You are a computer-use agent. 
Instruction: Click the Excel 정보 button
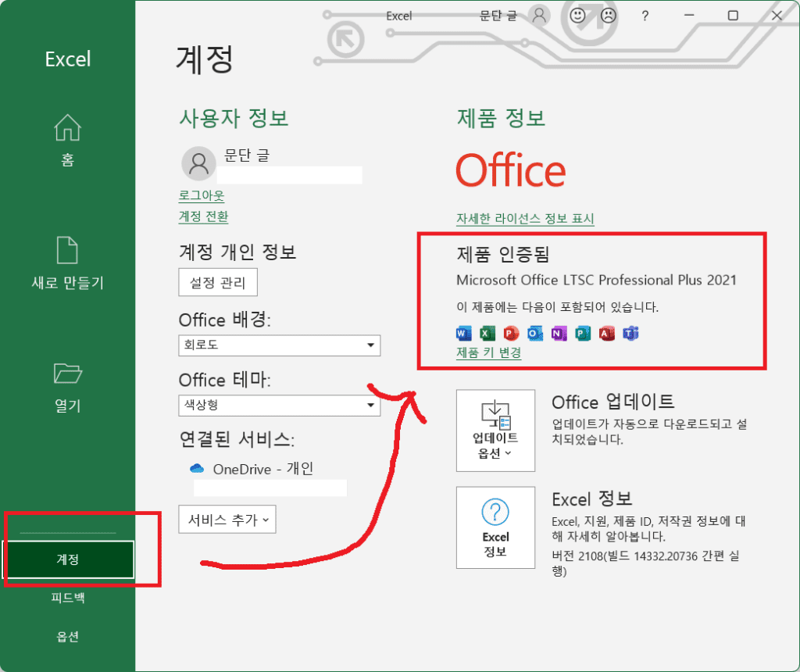pyautogui.click(x=495, y=527)
